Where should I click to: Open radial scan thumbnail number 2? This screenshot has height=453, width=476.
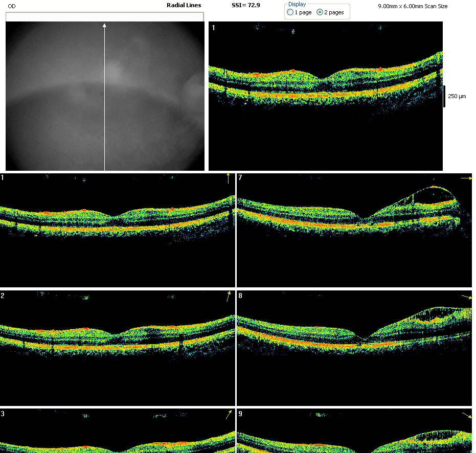tap(118, 348)
